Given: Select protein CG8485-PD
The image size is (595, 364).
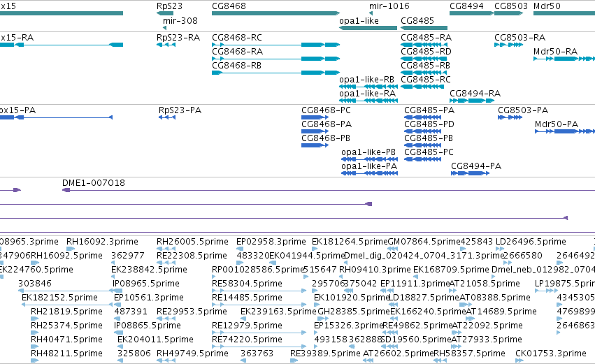Looking at the screenshot, I should (429, 124).
